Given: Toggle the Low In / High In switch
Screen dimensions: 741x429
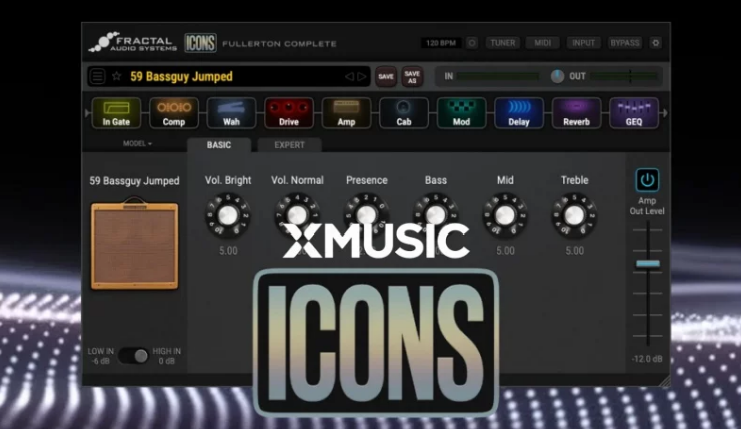Looking at the screenshot, I should coord(134,356).
